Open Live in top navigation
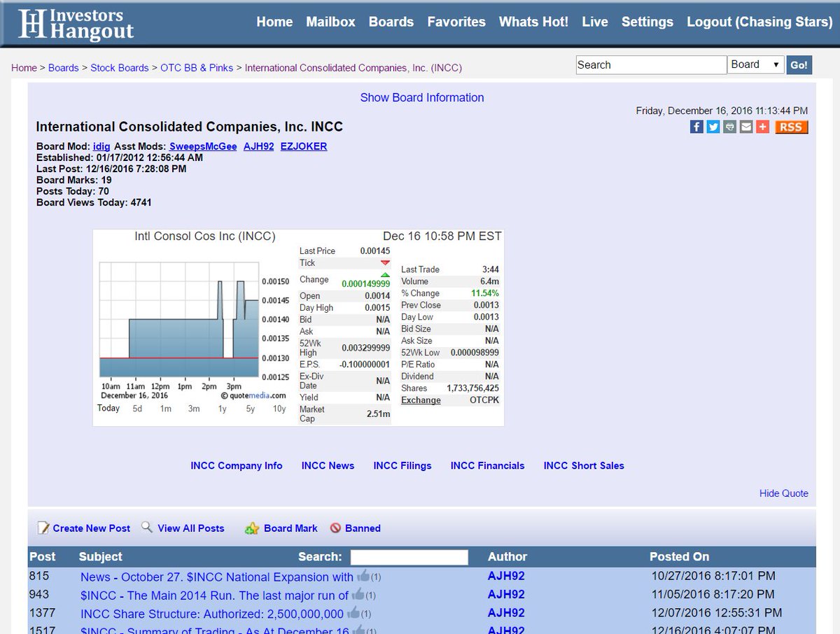 [x=595, y=22]
